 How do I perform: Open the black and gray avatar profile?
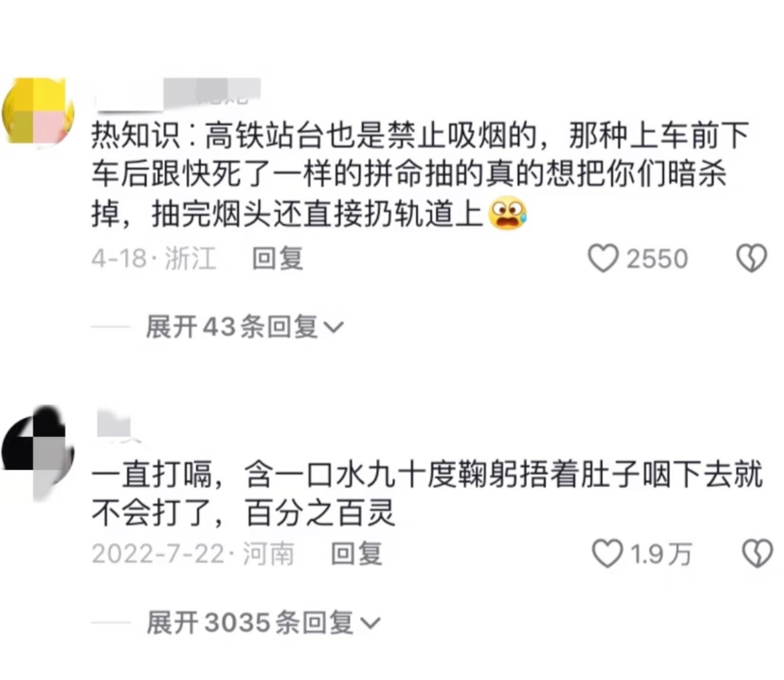click(38, 452)
